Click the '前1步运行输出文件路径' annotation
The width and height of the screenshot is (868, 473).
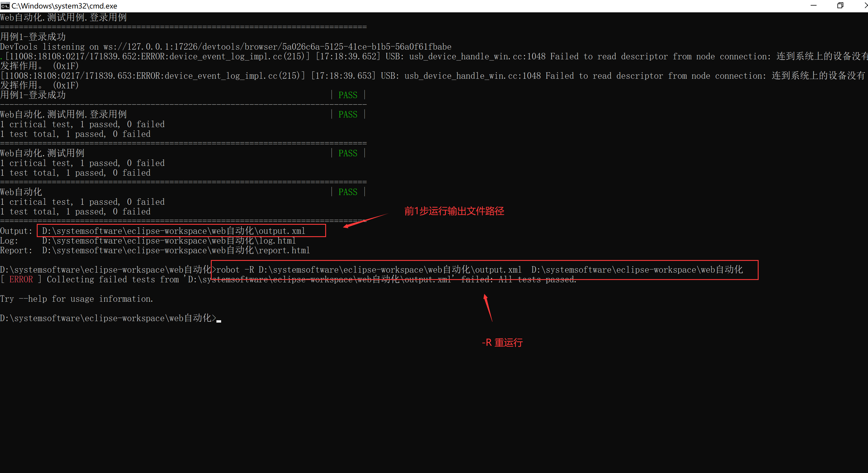[454, 211]
